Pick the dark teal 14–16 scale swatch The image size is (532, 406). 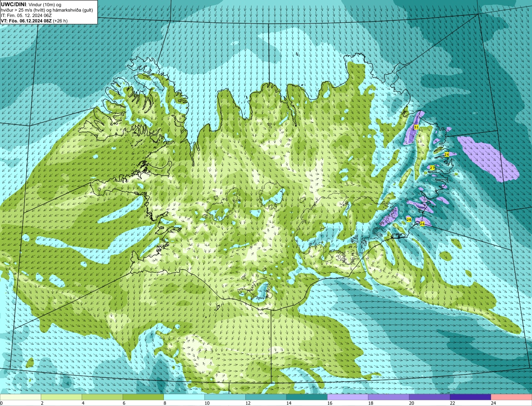coord(307,397)
